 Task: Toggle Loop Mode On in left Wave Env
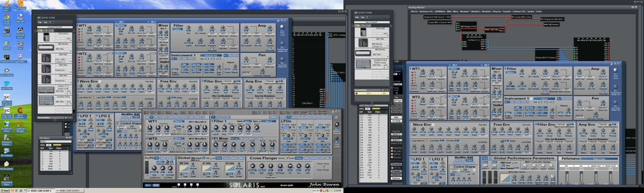(x=93, y=97)
